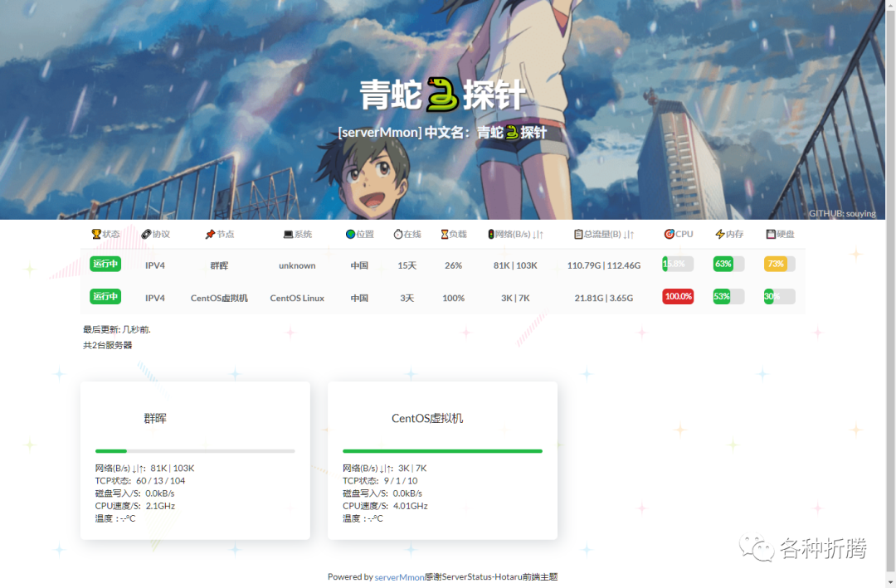The image size is (896, 588).
Task: Expand the CentOS虚拟机 server row
Action: [443, 298]
